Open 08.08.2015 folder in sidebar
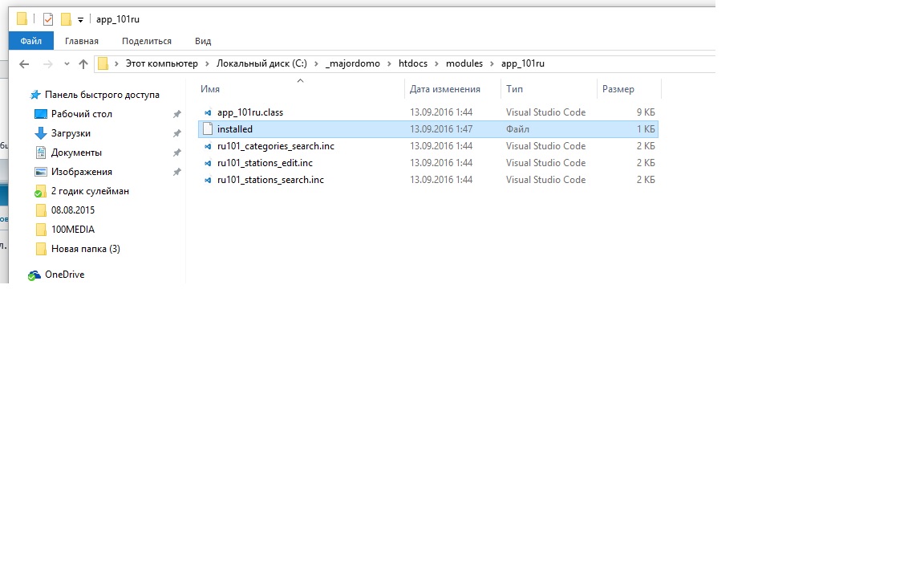This screenshot has width=924, height=578. pyautogui.click(x=72, y=210)
